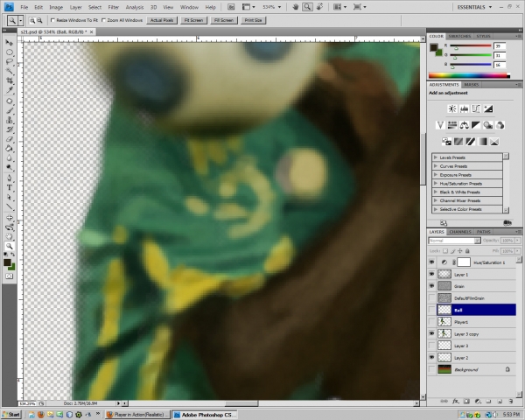Select the Clone Stamp tool
525x420 pixels.
pos(9,120)
